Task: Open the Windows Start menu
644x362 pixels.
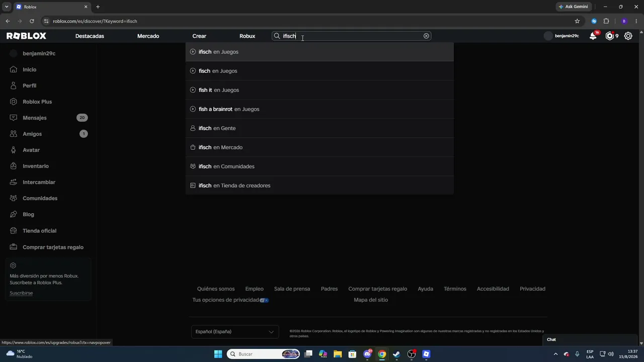Action: click(x=218, y=354)
